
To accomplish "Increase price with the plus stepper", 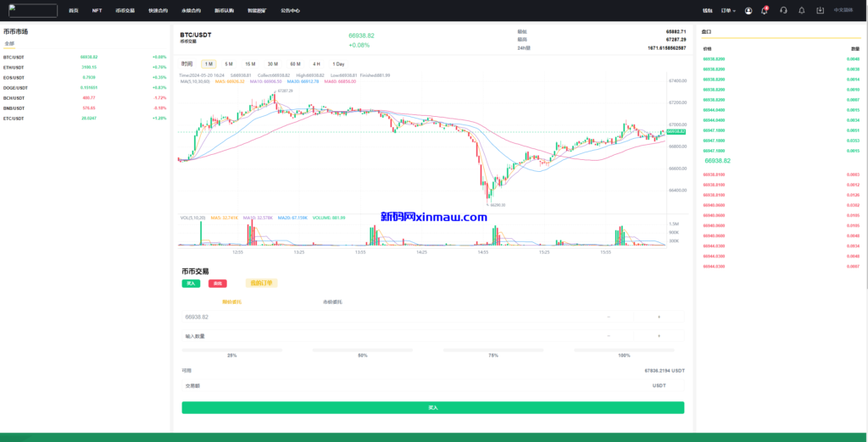I will [659, 317].
